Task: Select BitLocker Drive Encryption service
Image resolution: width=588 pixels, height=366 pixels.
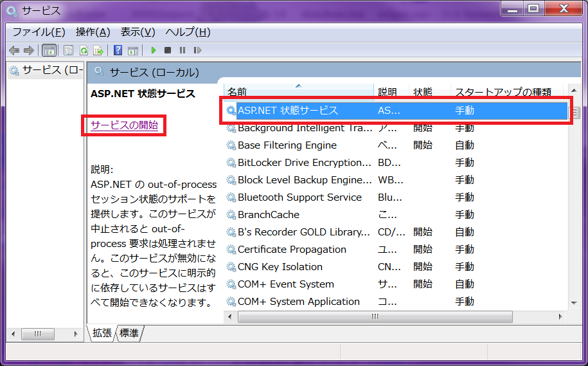Action: click(305, 163)
